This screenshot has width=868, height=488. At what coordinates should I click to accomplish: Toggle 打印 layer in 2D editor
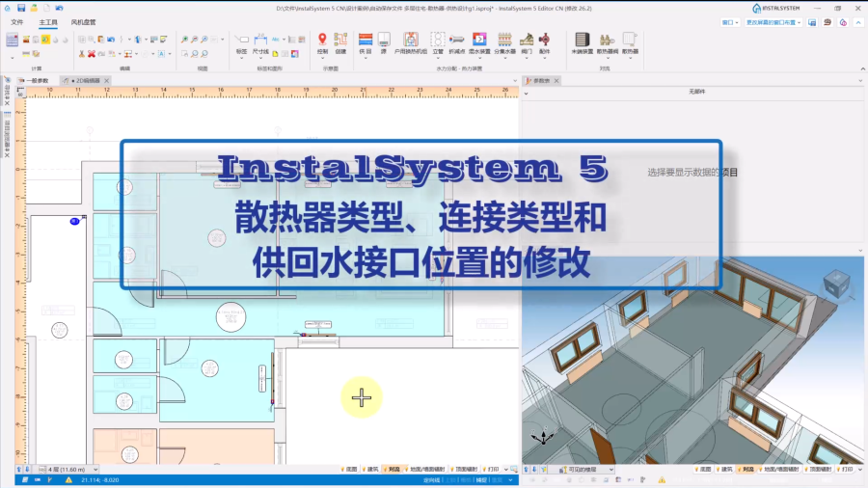click(x=492, y=469)
